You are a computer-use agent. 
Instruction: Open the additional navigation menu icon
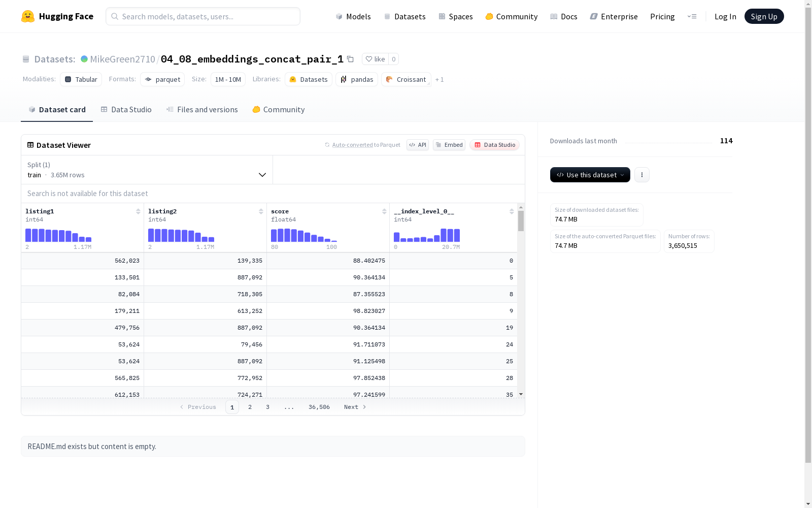point(692,16)
